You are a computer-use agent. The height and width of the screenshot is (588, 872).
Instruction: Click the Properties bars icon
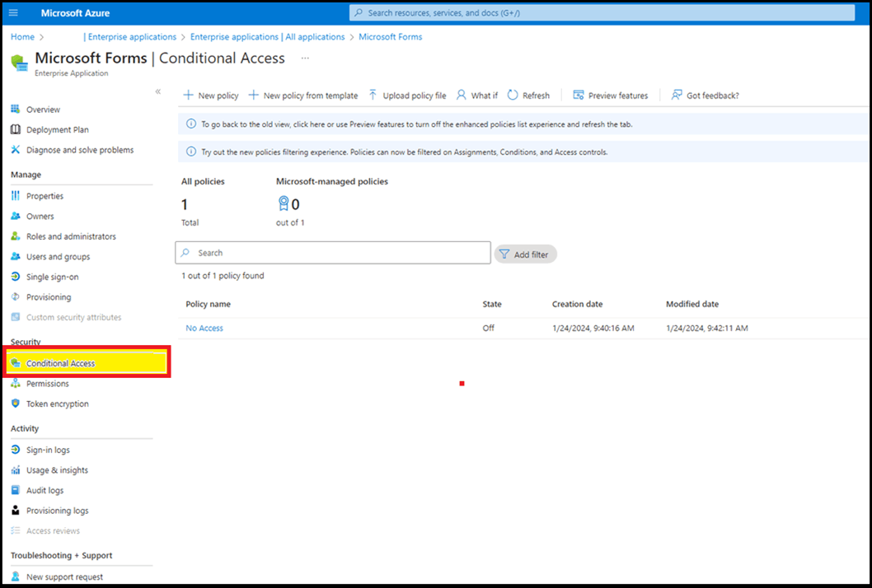[16, 196]
